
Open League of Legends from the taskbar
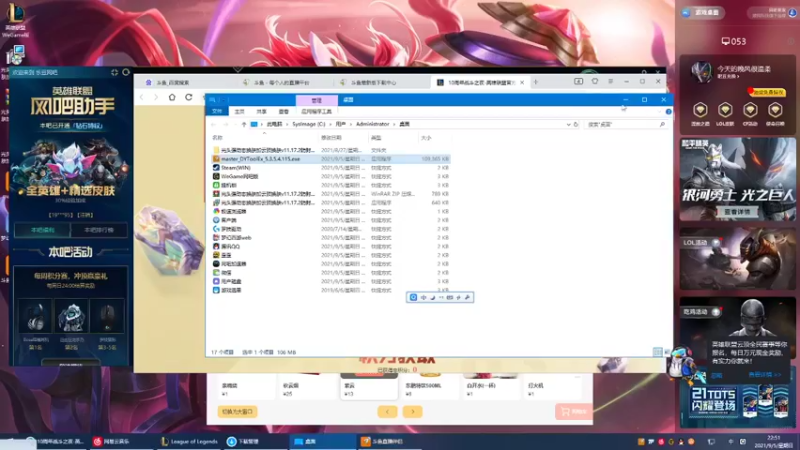tap(189, 441)
